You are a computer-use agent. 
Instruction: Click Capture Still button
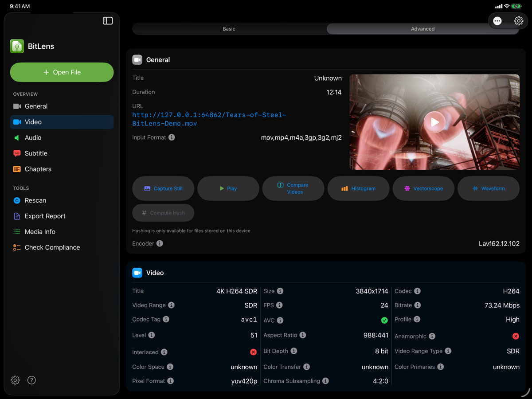163,188
